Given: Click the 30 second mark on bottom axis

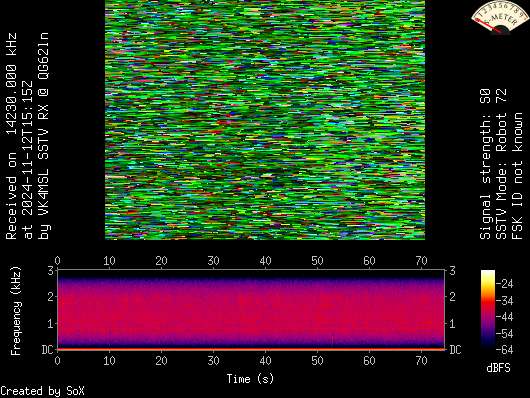Looking at the screenshot, I should [213, 361].
